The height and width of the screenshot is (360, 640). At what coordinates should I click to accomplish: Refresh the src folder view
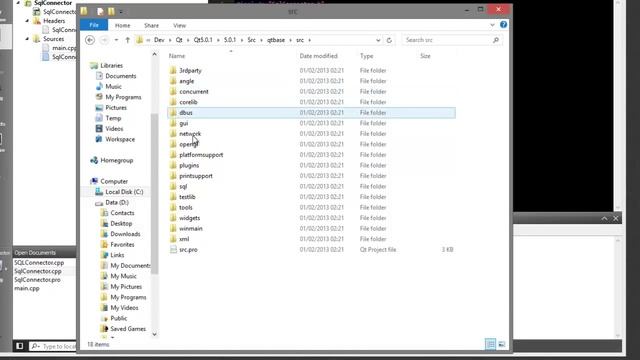pyautogui.click(x=389, y=40)
